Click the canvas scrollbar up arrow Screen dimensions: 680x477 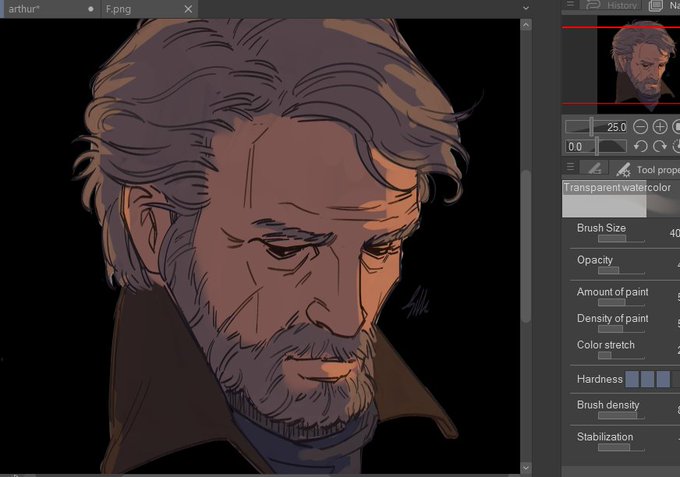[x=526, y=25]
